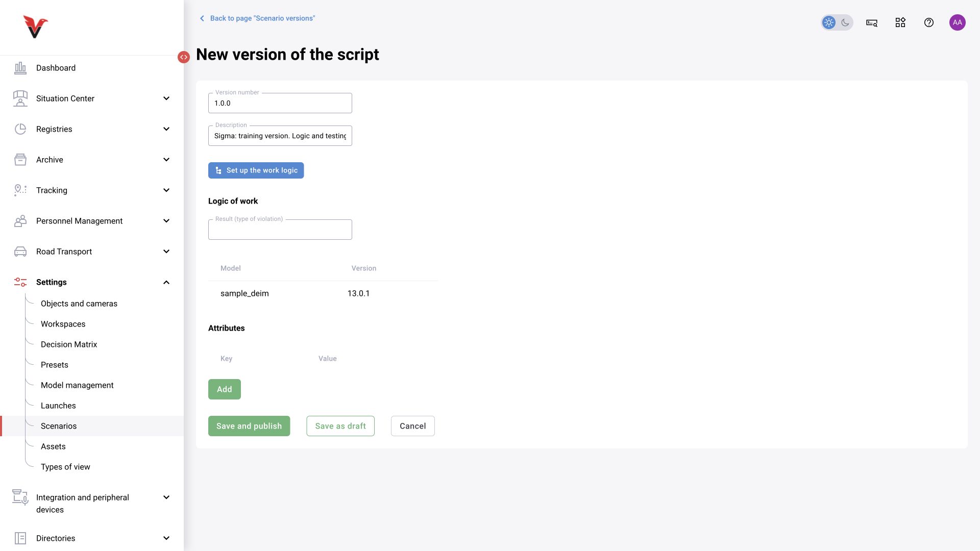Viewport: 980px width, 551px height.
Task: Focus the Version number field
Action: [280, 103]
